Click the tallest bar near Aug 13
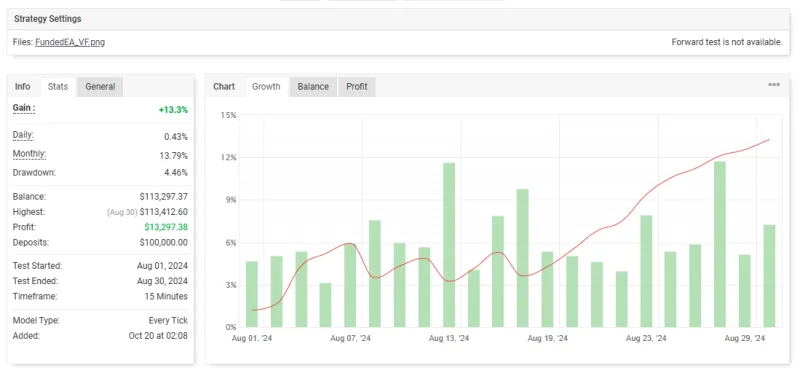Screen dimensions: 800x373 point(449,245)
